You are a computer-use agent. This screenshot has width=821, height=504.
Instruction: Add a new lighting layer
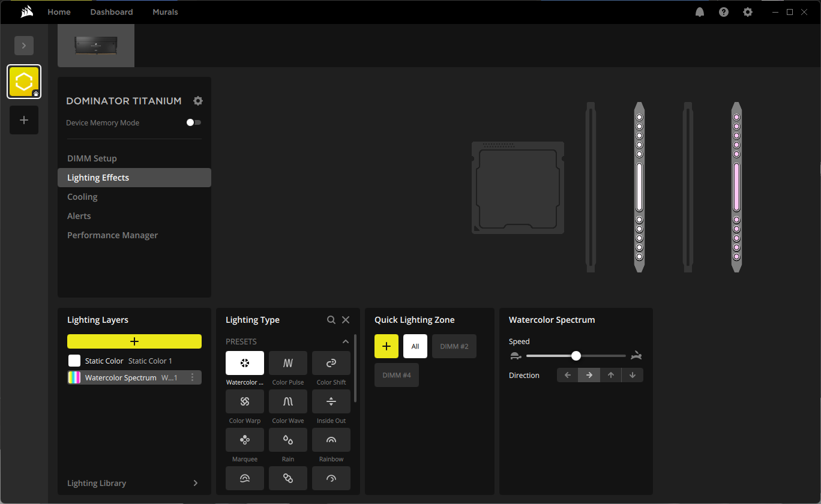[134, 341]
